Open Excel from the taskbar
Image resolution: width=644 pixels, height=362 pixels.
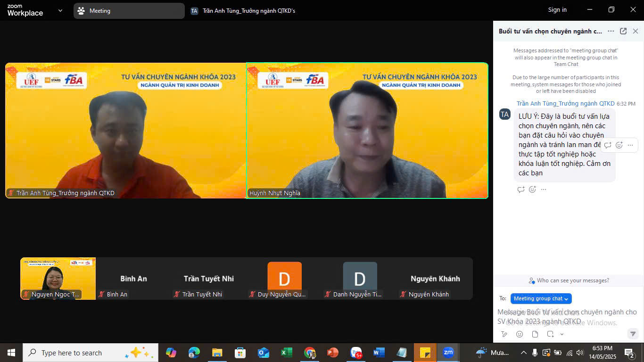pos(286,353)
